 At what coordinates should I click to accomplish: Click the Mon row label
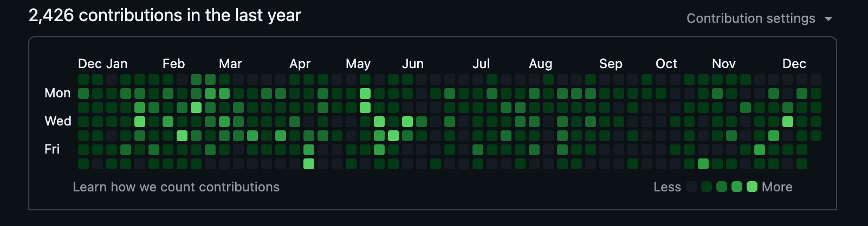coord(57,93)
